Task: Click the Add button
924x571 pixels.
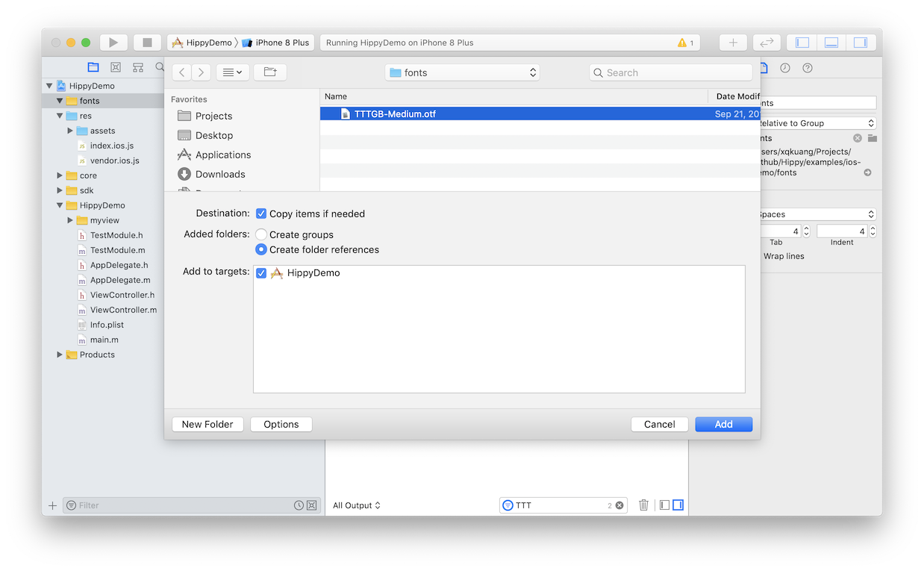Action: click(723, 424)
